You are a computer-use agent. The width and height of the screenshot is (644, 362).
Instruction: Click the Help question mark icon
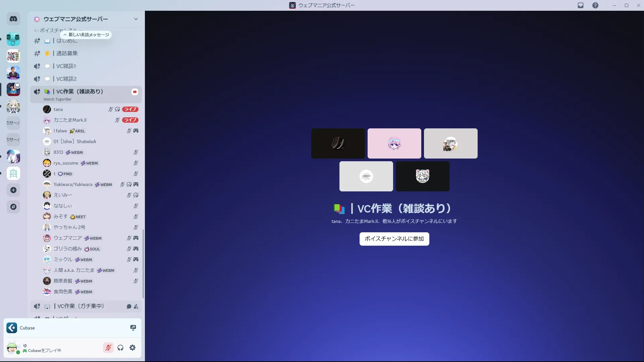coord(595,5)
